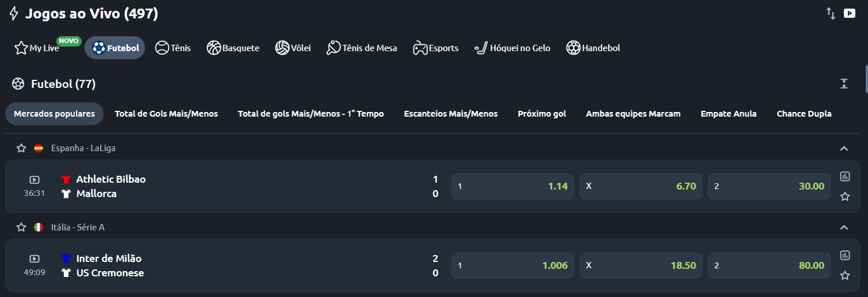This screenshot has height=297, width=868.
Task: Favorite the Espanha - LaLiga league
Action: click(21, 148)
